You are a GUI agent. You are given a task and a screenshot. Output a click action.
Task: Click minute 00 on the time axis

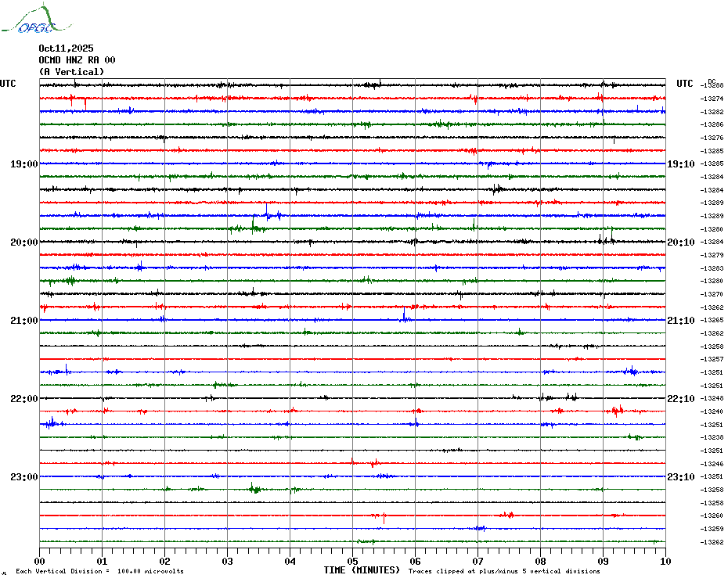click(x=39, y=561)
